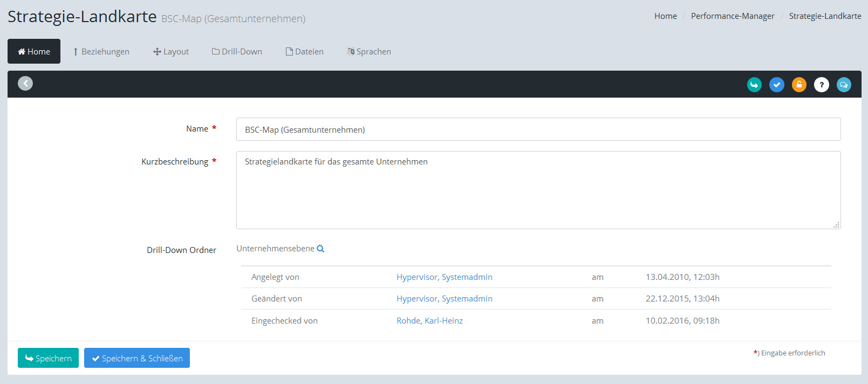Focus the Kurzbeschreibung text area

pyautogui.click(x=538, y=190)
